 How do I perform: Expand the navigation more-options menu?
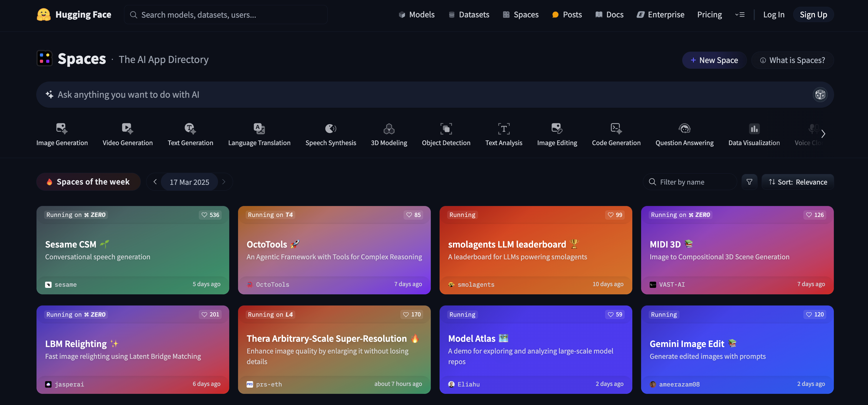click(740, 14)
